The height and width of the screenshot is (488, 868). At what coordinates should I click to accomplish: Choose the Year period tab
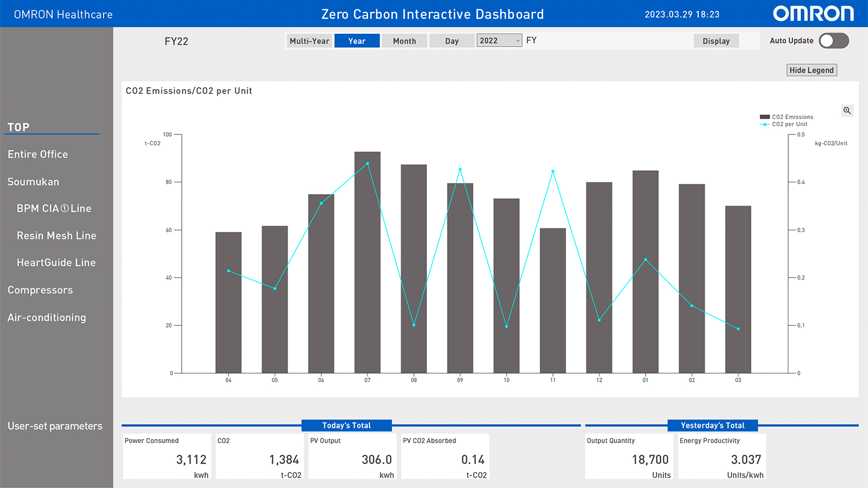tap(356, 41)
